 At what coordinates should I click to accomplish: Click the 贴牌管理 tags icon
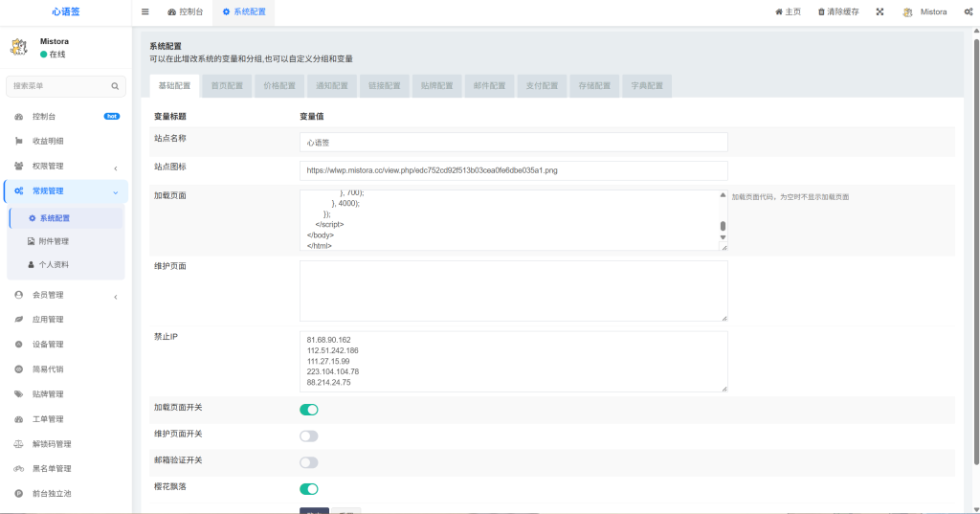pyautogui.click(x=19, y=394)
